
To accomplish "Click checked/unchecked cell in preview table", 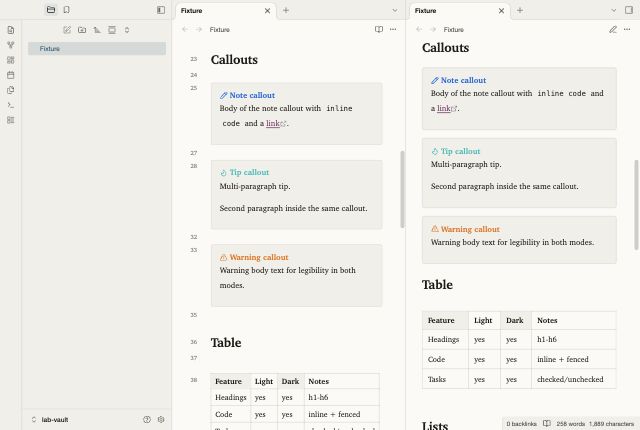I will (574, 379).
